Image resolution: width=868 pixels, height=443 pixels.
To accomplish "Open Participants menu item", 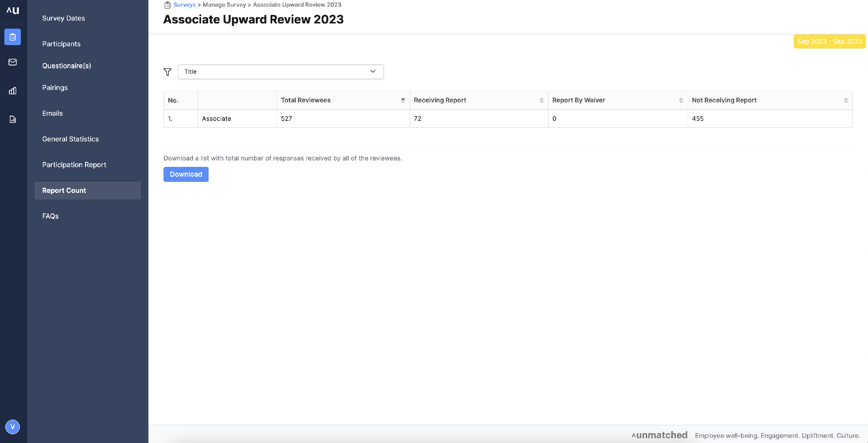I will pos(61,44).
